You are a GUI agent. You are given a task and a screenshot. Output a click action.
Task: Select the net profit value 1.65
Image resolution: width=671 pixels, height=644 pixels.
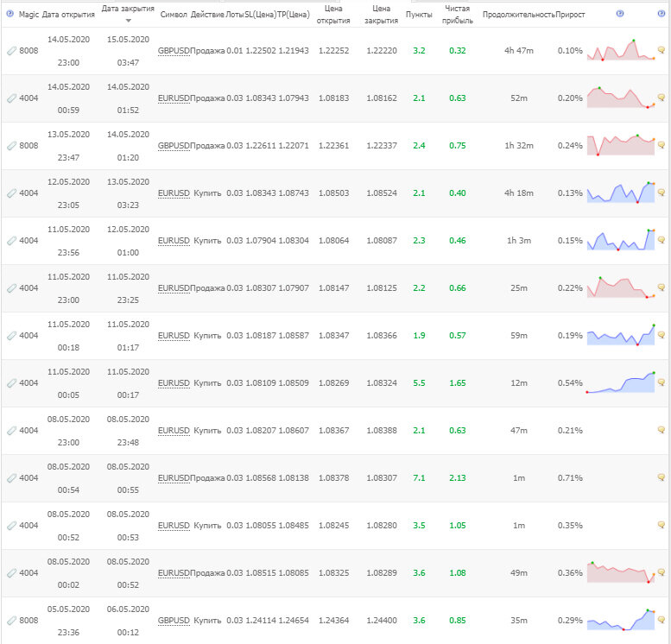458,383
